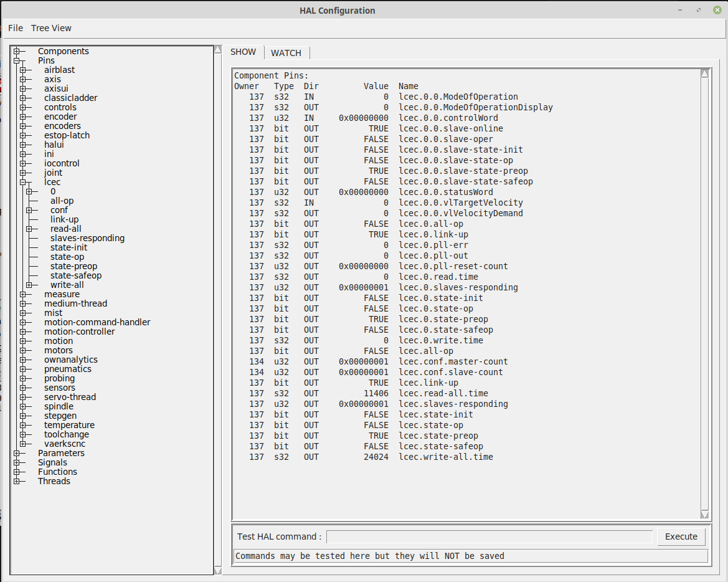Viewport: 728px width, 582px height.
Task: Click the value 11406 in the pin list
Action: pos(376,393)
